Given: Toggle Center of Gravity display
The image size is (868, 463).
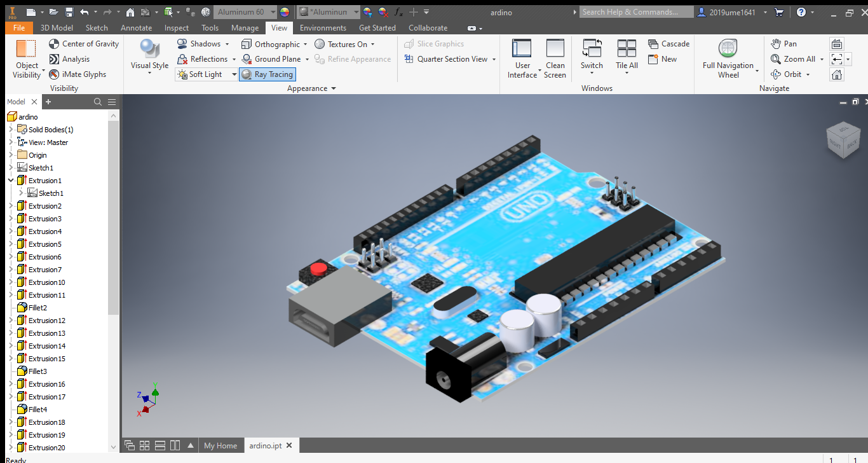Looking at the screenshot, I should click(x=84, y=44).
